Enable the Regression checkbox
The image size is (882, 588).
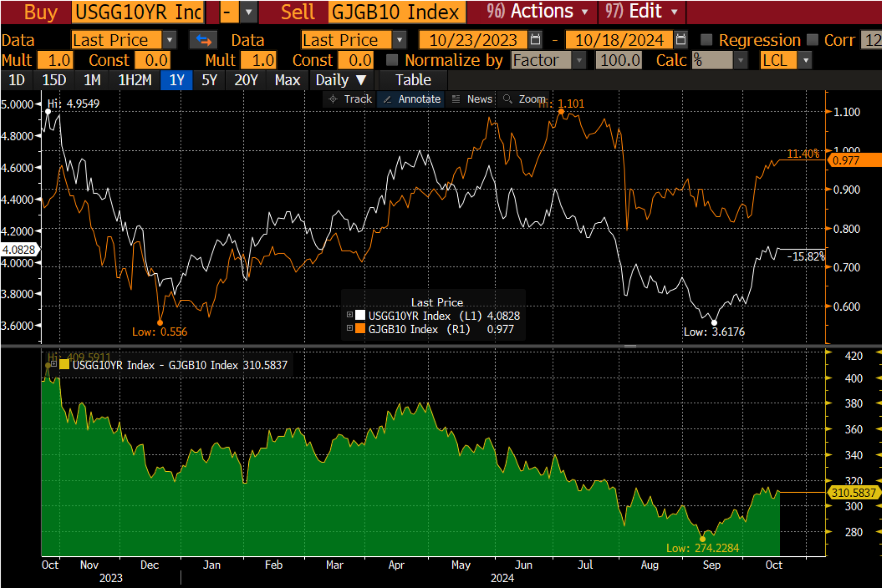(706, 40)
